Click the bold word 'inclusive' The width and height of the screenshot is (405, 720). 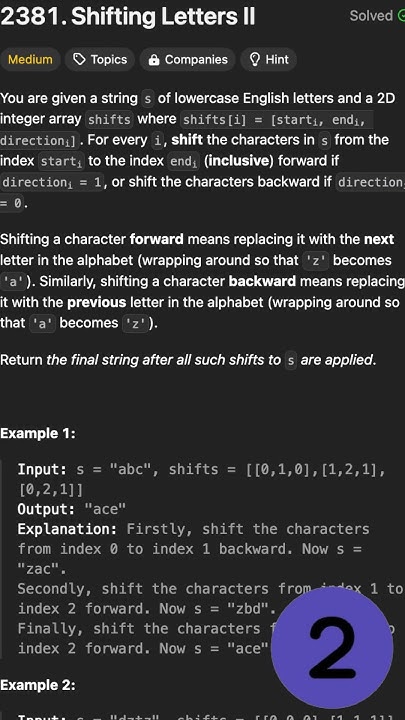tap(239, 161)
